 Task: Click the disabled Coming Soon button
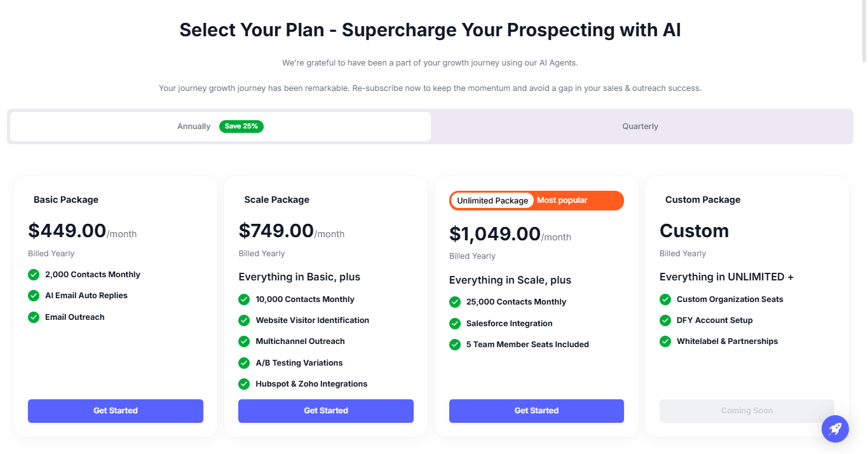click(747, 411)
